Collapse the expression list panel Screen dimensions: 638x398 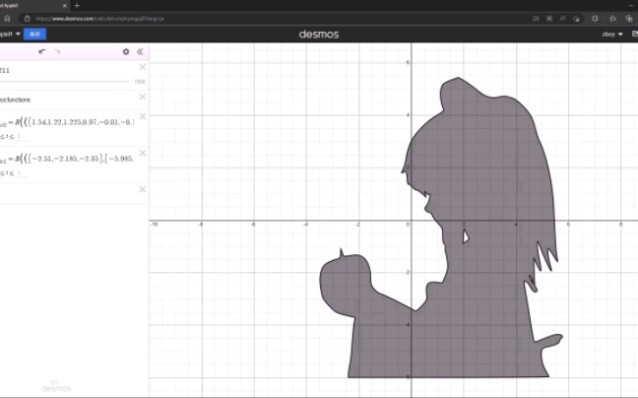click(140, 52)
